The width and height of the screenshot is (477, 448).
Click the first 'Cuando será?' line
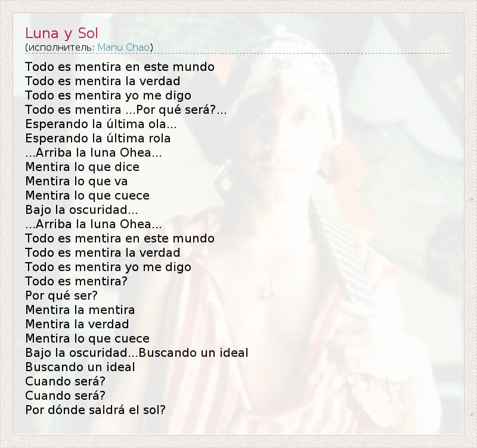click(x=65, y=381)
